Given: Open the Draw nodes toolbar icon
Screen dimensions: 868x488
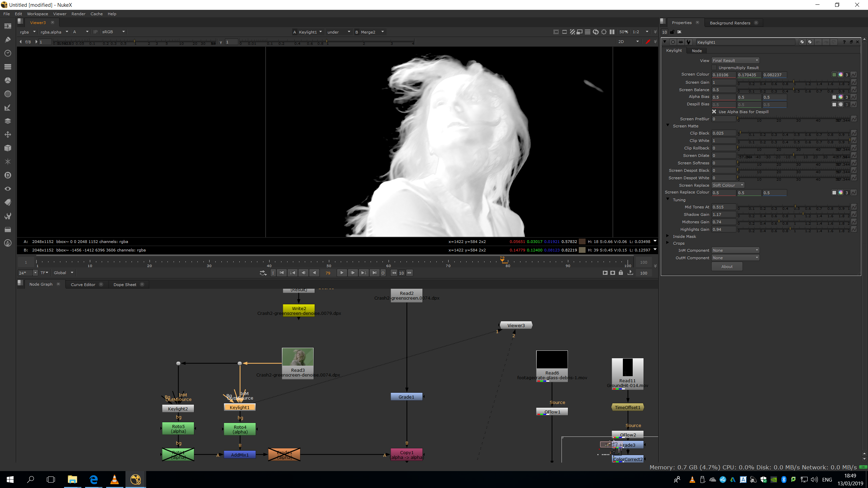Looking at the screenshot, I should pyautogui.click(x=7, y=40).
